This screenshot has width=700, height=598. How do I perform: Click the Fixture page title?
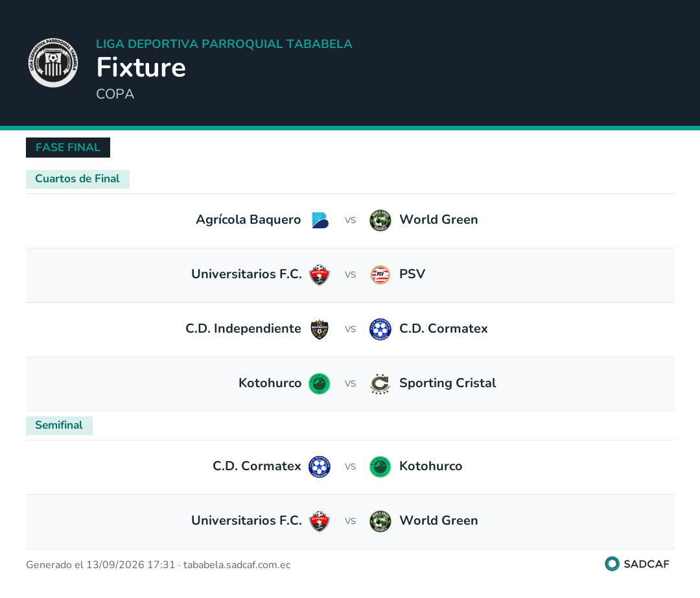point(141,67)
